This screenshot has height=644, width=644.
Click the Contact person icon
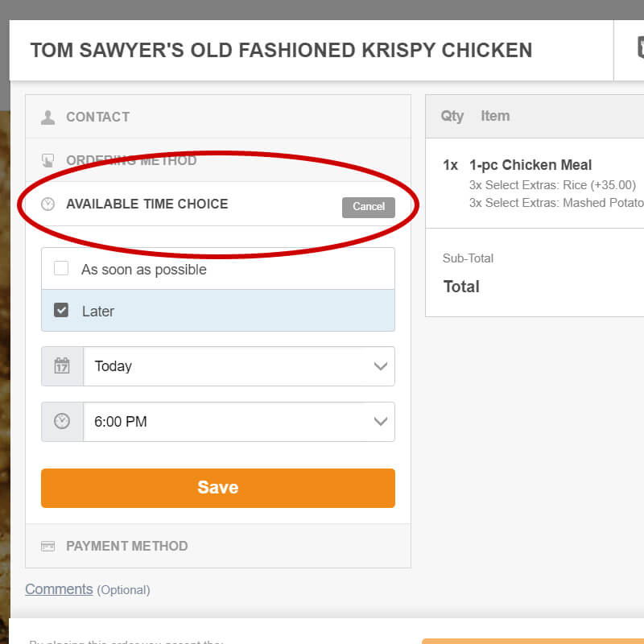[x=48, y=118]
